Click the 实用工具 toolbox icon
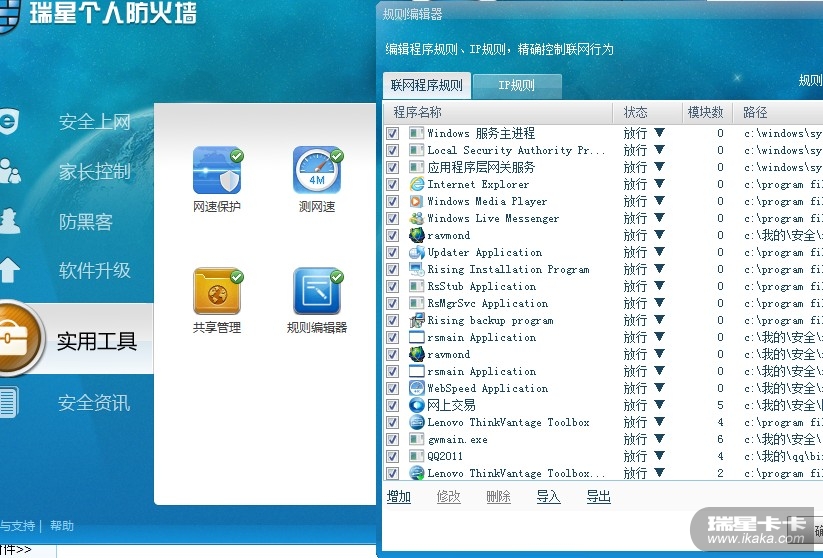Image resolution: width=823 pixels, height=558 pixels. coord(17,339)
